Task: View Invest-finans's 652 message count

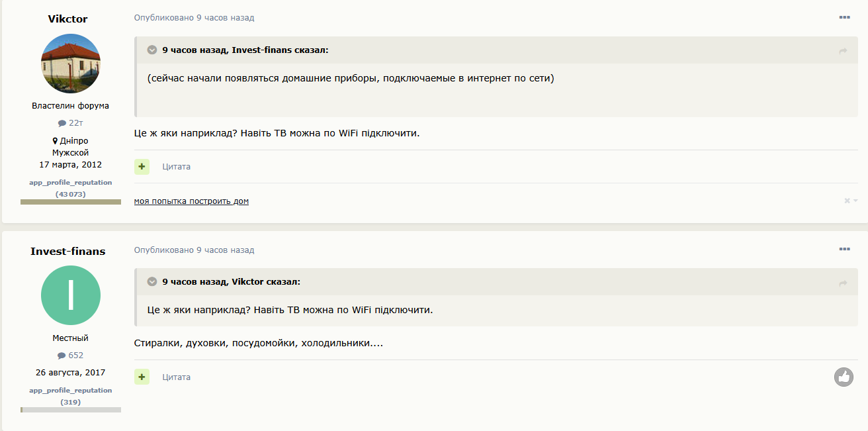Action: pyautogui.click(x=71, y=356)
